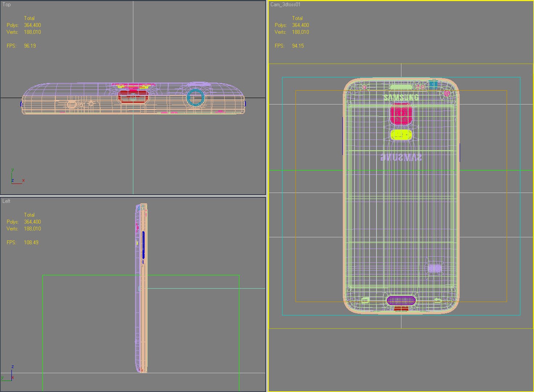Select the pink rear camera module in camera view
This screenshot has width=534, height=392.
click(401, 114)
